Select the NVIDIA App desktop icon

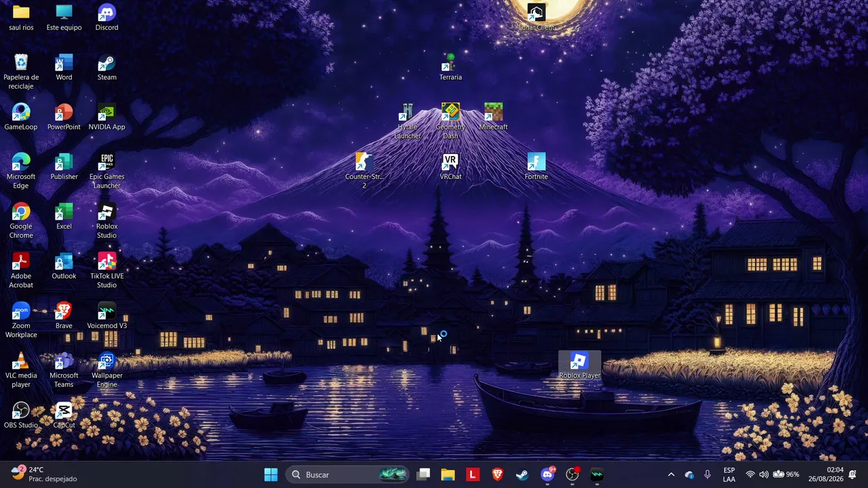pos(106,117)
